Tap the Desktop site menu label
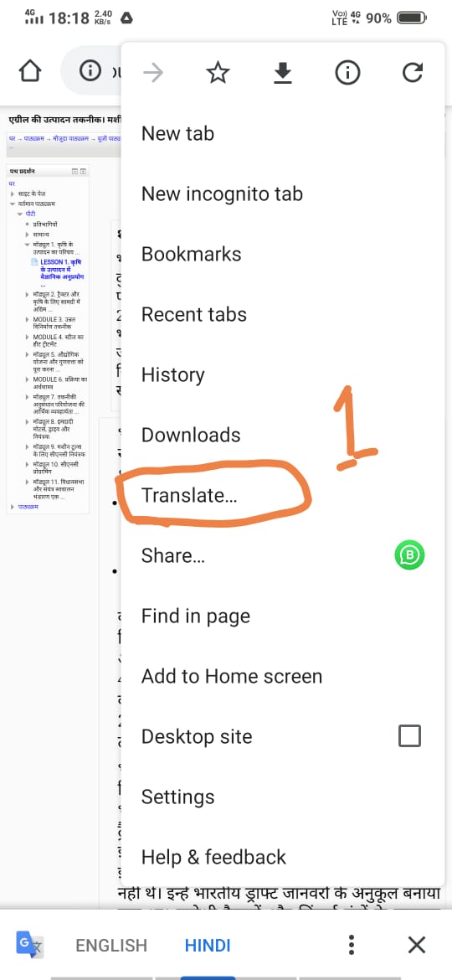Image resolution: width=452 pixels, height=980 pixels. point(197,736)
